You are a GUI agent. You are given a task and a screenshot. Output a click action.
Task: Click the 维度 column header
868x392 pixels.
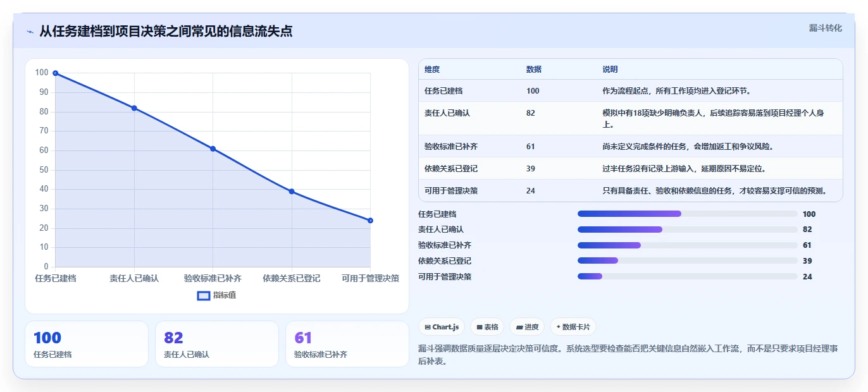432,70
